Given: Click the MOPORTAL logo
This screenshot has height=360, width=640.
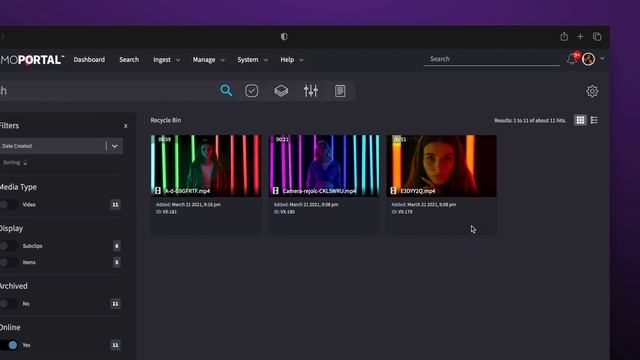Looking at the screenshot, I should coord(32,60).
